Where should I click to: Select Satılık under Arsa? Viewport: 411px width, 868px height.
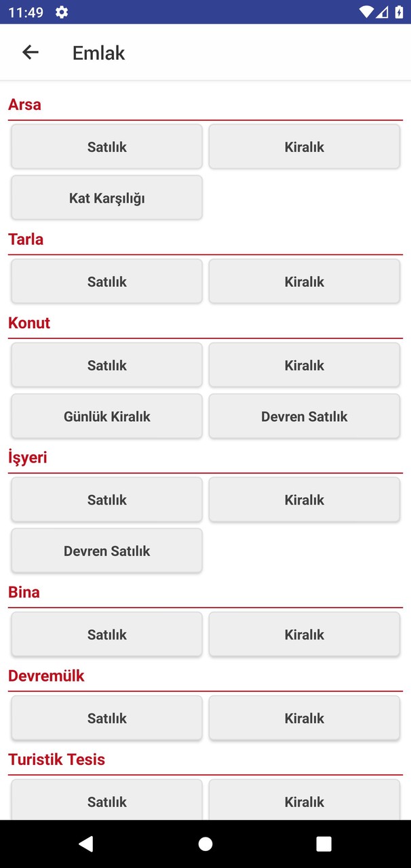(x=106, y=146)
